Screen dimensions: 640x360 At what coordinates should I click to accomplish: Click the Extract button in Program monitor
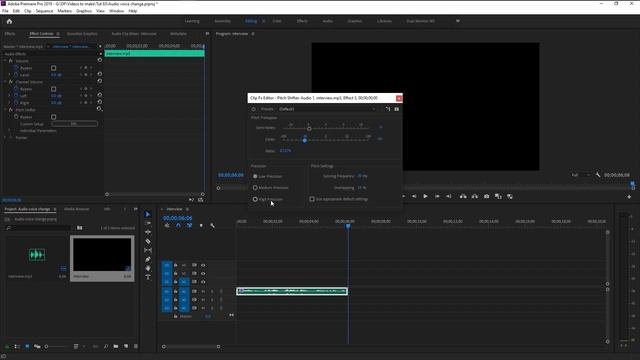coord(475,196)
